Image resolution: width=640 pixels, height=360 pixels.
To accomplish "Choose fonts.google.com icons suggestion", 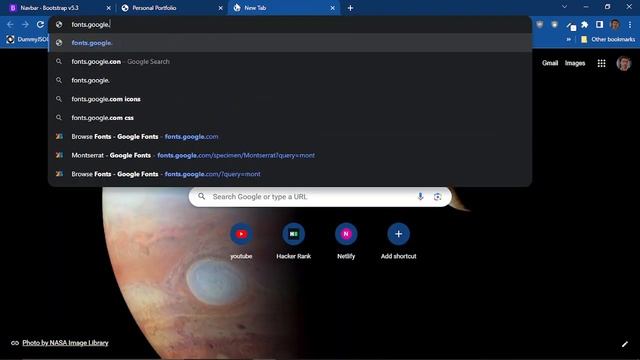I will 290,99.
